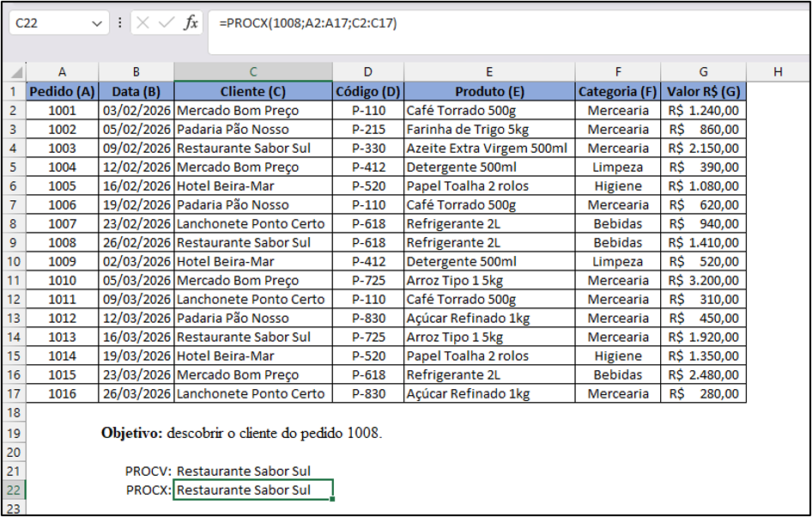Select row 22 header

[x=14, y=490]
